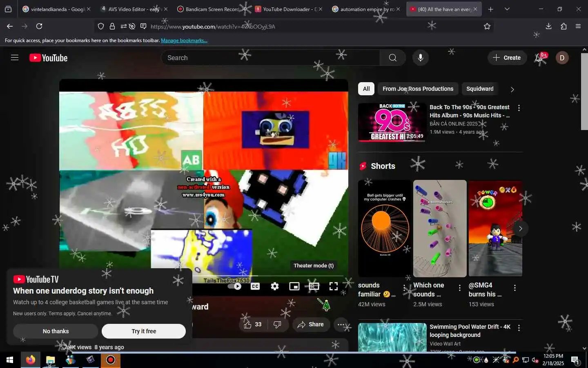Open the YouTube guide hamburger menu

click(15, 58)
